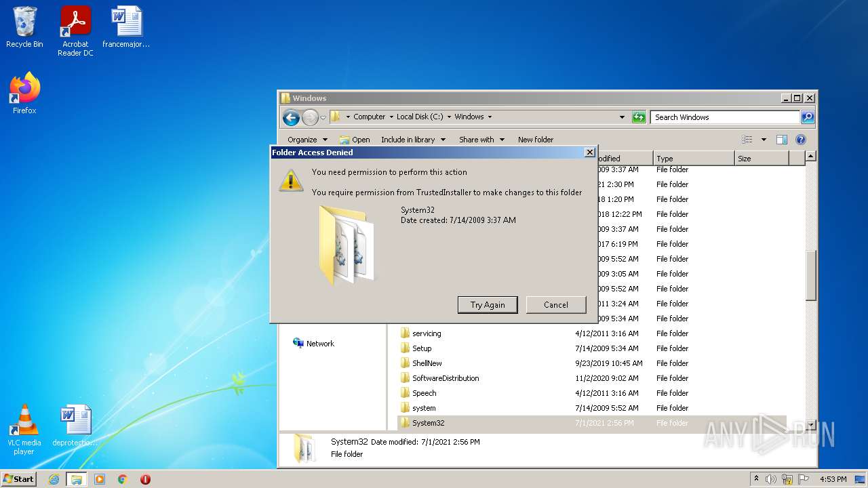Screen dimensions: 868x488
Task: Click the file list scroll up arrow
Action: (x=810, y=156)
